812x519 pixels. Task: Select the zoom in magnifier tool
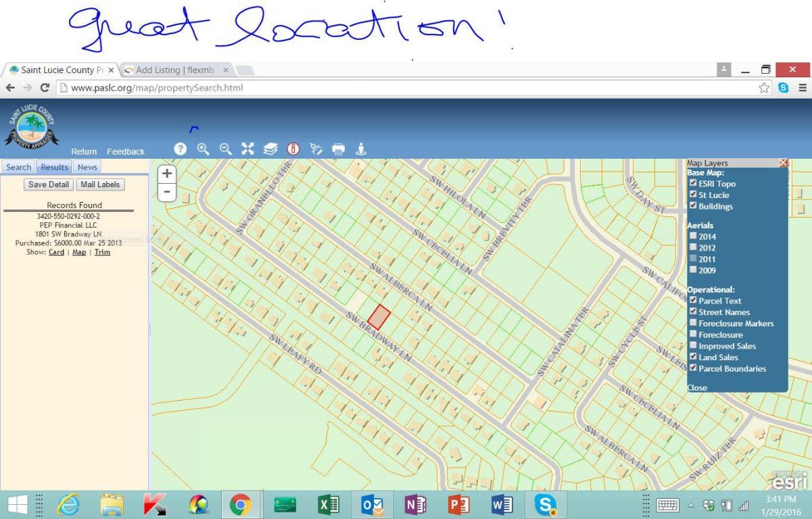pos(202,149)
